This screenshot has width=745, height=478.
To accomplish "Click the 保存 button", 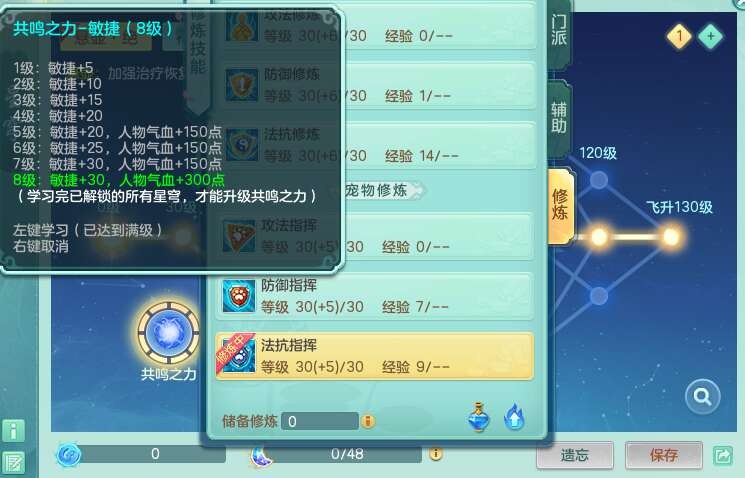I will tap(664, 455).
